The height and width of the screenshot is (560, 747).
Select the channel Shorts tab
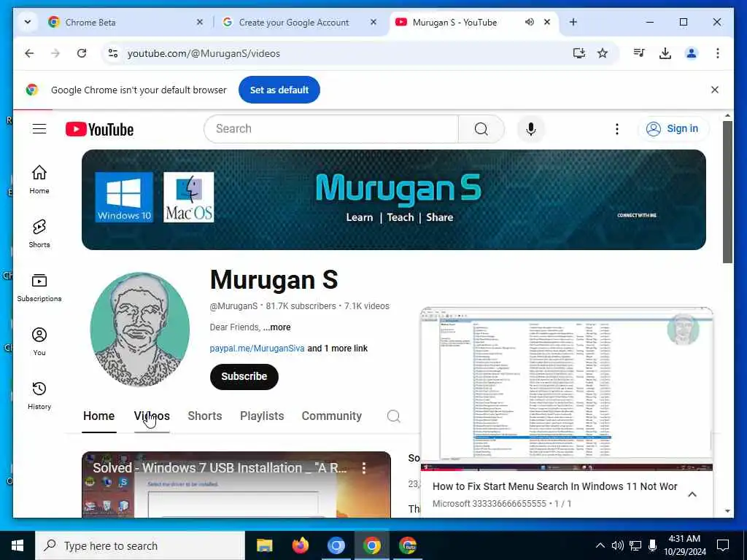[x=205, y=416]
